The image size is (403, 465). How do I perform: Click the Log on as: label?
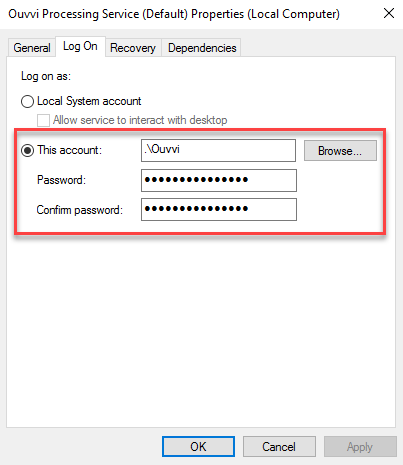pyautogui.click(x=46, y=76)
